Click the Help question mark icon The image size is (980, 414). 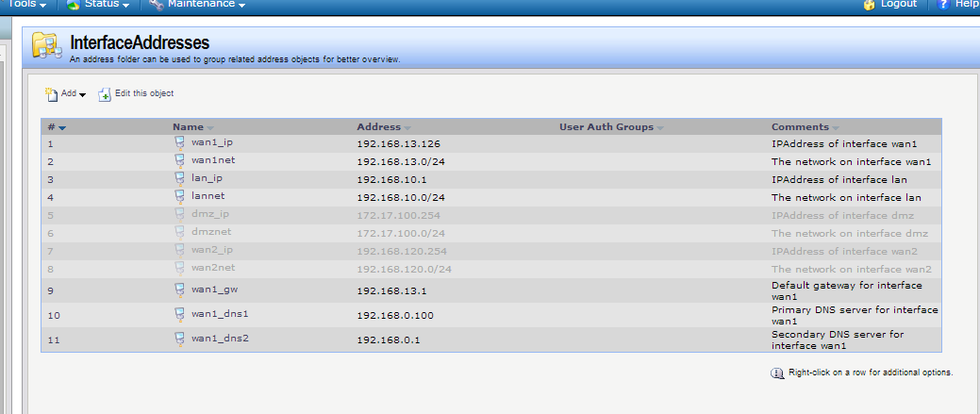[943, 5]
